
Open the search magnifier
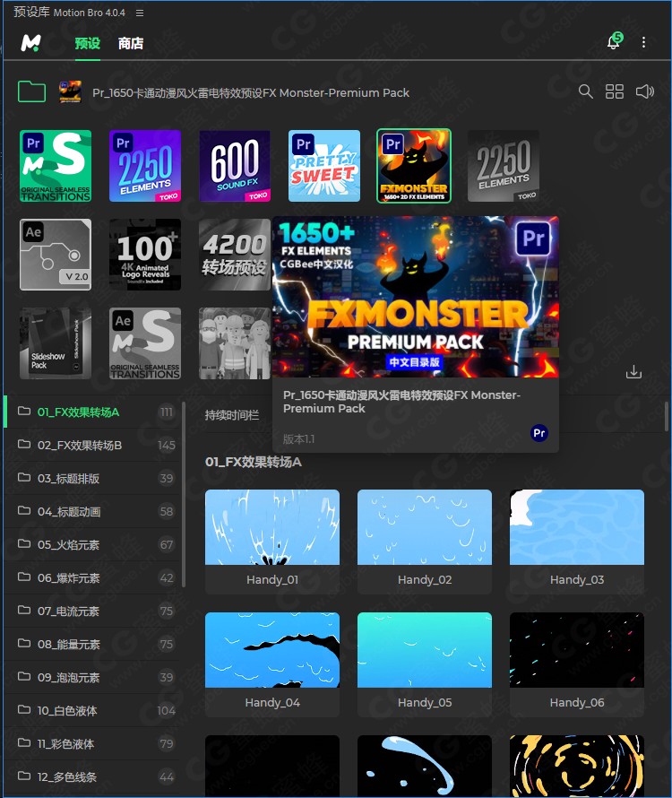585,91
